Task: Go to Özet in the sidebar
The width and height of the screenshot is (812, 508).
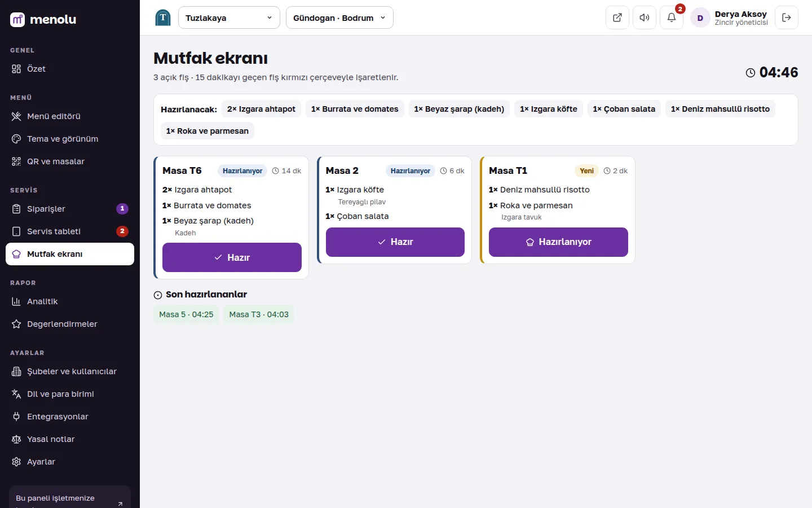Action: (x=70, y=69)
